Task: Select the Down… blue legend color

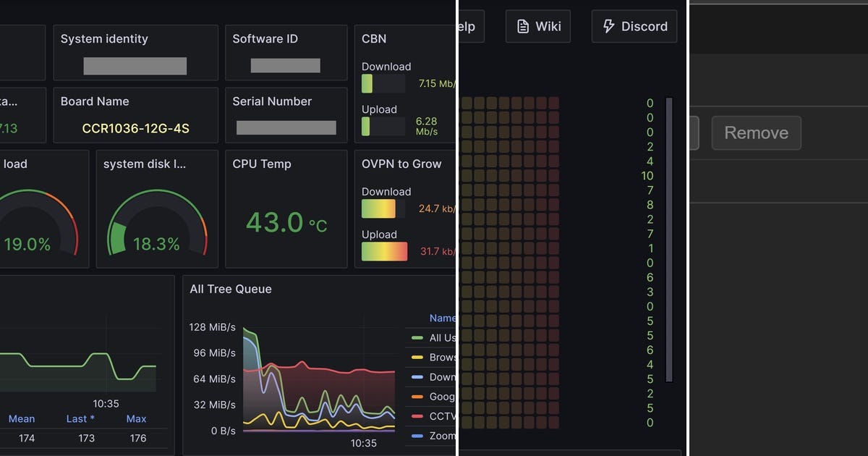Action: click(417, 377)
